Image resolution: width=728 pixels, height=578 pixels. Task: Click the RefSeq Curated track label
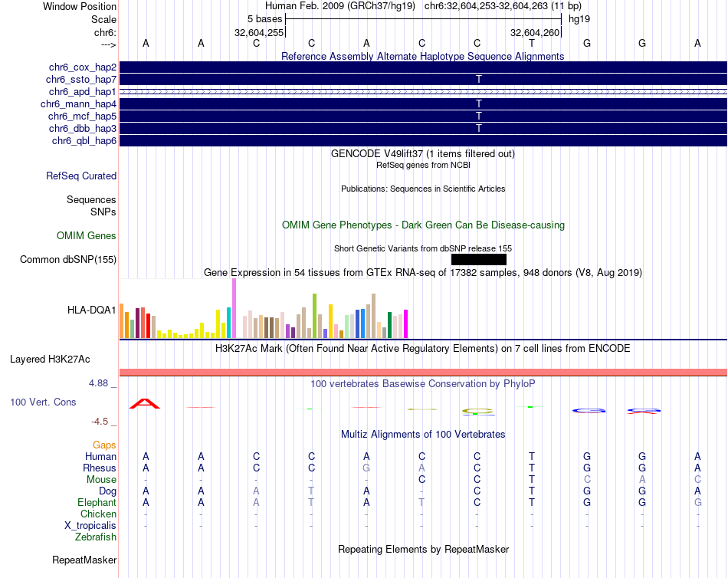pos(81,176)
